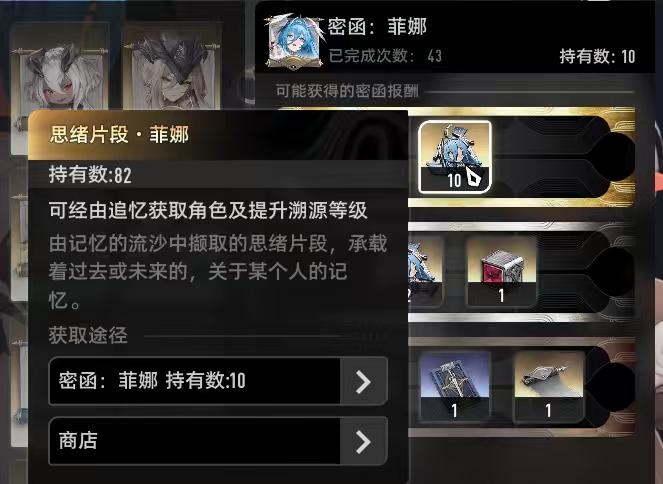Click the 思绪片段·菲娜 tooltip title
Viewport: 663px width, 484px height.
[x=119, y=135]
